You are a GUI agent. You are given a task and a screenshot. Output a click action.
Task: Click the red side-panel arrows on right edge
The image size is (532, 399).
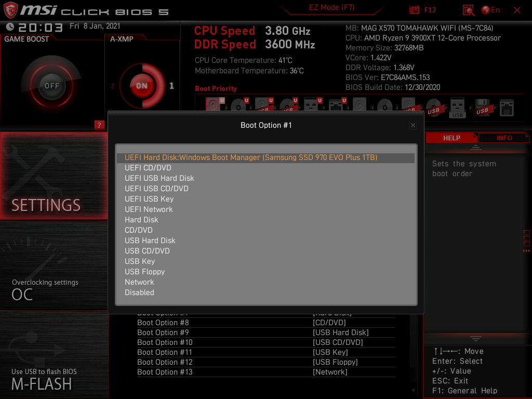tap(526, 251)
